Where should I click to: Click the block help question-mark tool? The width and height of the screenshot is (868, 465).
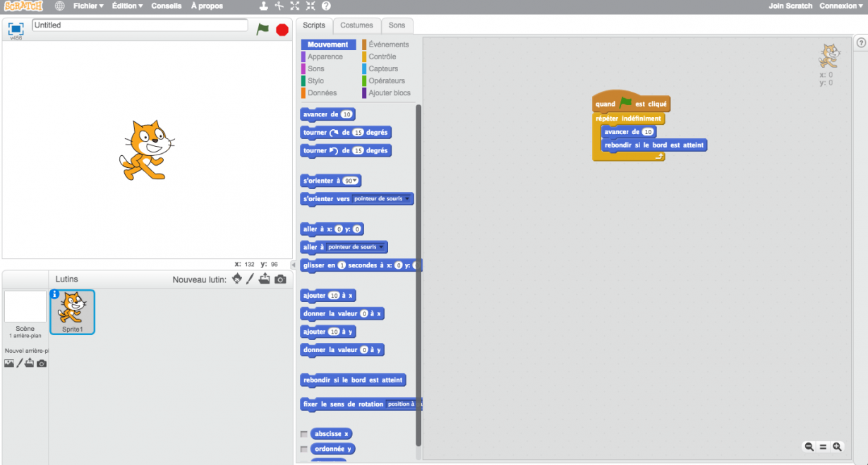[x=326, y=6]
